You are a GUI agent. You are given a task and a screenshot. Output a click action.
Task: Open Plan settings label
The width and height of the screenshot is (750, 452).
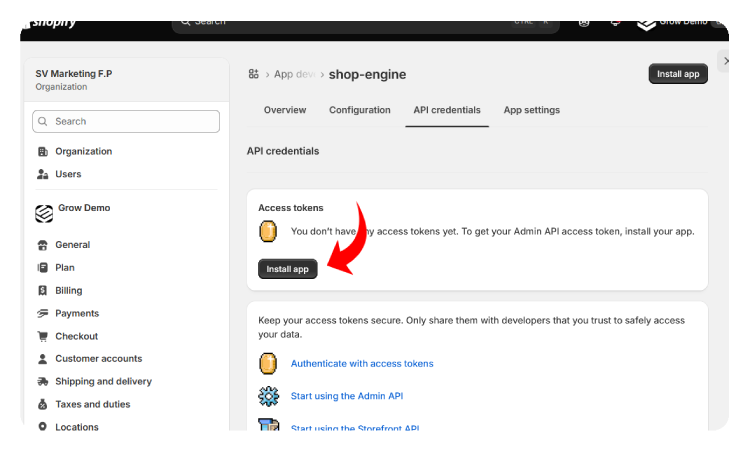coord(65,267)
